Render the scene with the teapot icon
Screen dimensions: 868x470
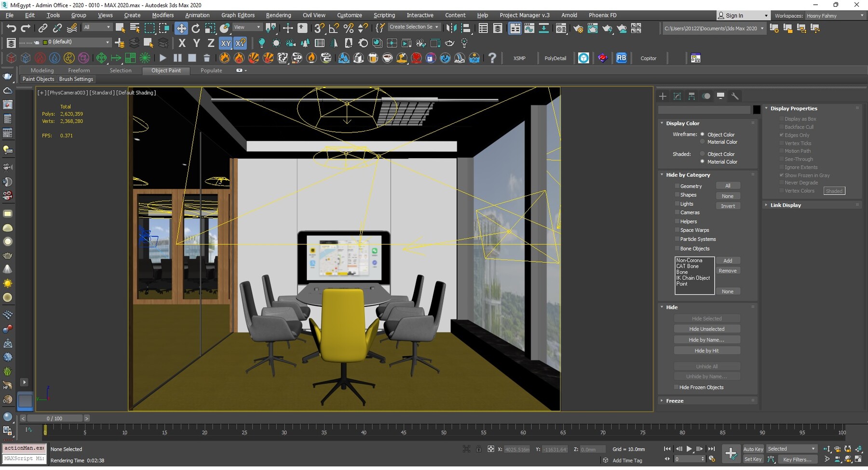[x=607, y=30]
